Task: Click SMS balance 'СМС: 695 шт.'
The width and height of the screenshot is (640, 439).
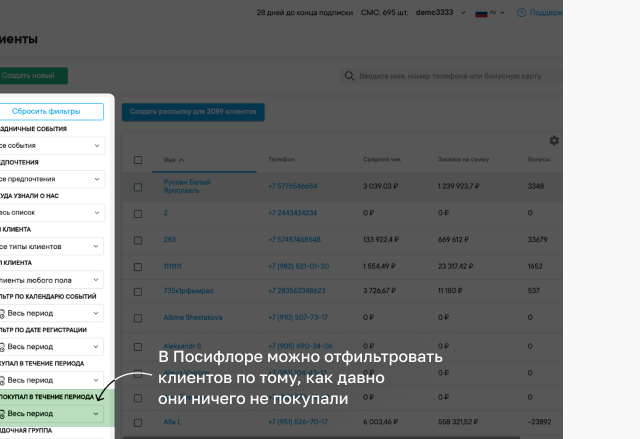Action: (x=384, y=13)
